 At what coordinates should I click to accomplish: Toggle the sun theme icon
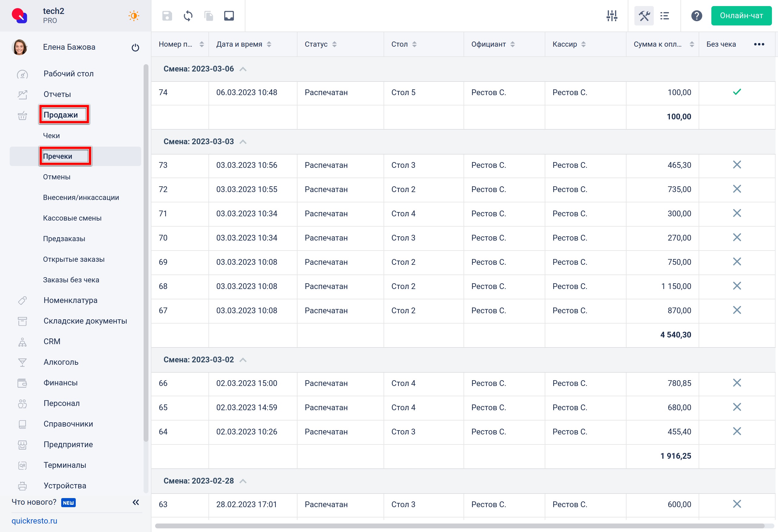point(134,16)
